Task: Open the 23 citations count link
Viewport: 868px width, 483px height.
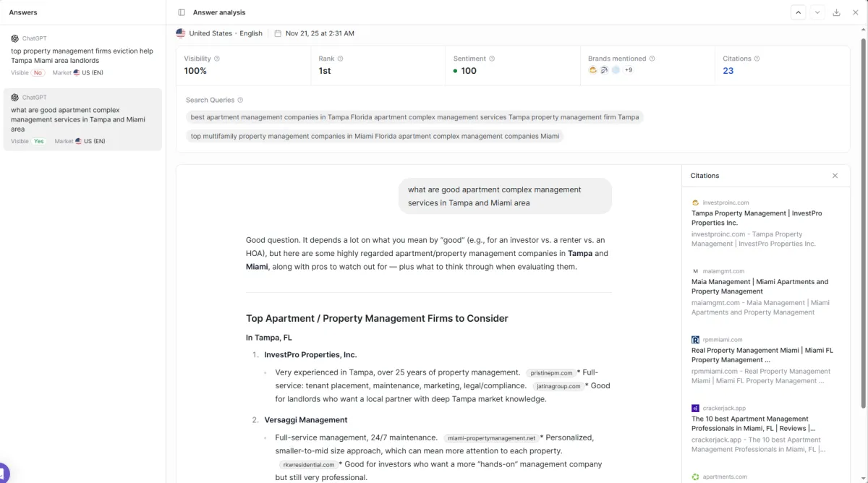Action: 728,71
